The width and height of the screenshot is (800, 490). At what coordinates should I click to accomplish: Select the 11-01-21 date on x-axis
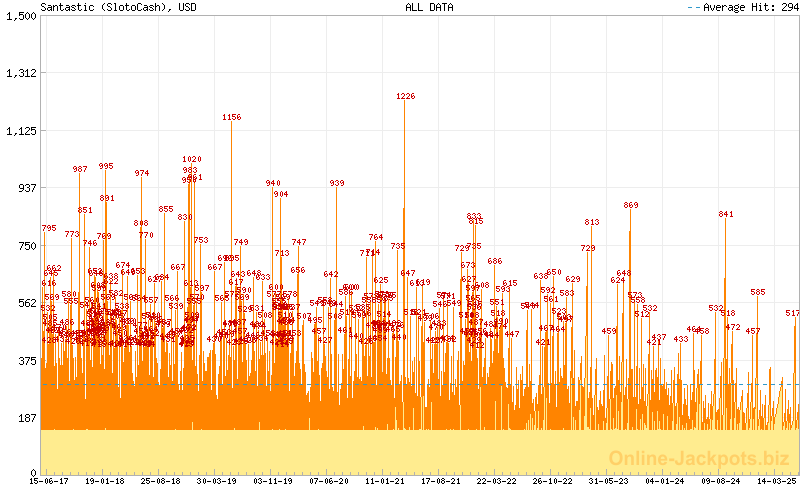coord(385,481)
